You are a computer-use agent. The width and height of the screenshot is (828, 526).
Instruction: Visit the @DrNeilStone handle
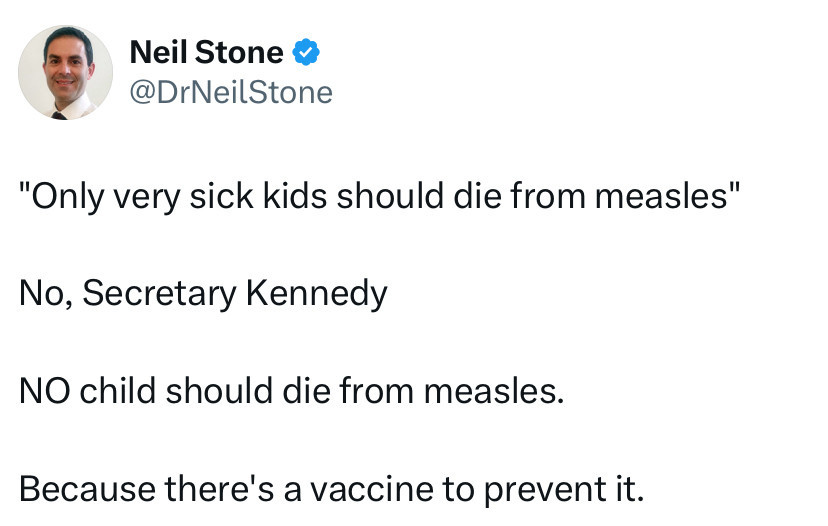(x=231, y=92)
